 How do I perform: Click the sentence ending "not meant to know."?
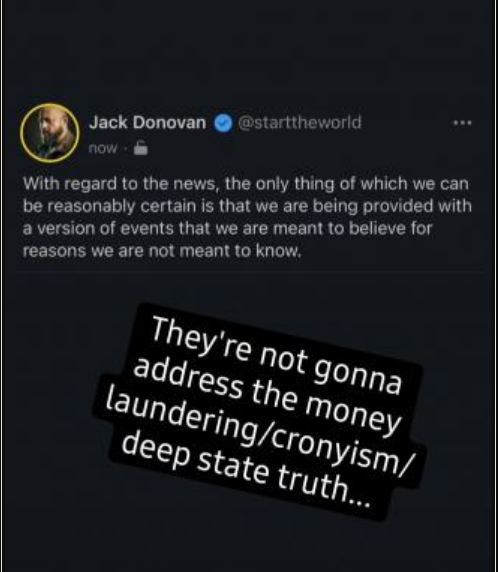[x=162, y=251]
